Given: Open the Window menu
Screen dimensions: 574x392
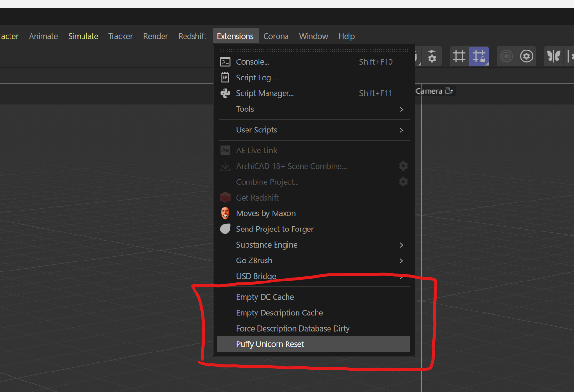Looking at the screenshot, I should [314, 36].
